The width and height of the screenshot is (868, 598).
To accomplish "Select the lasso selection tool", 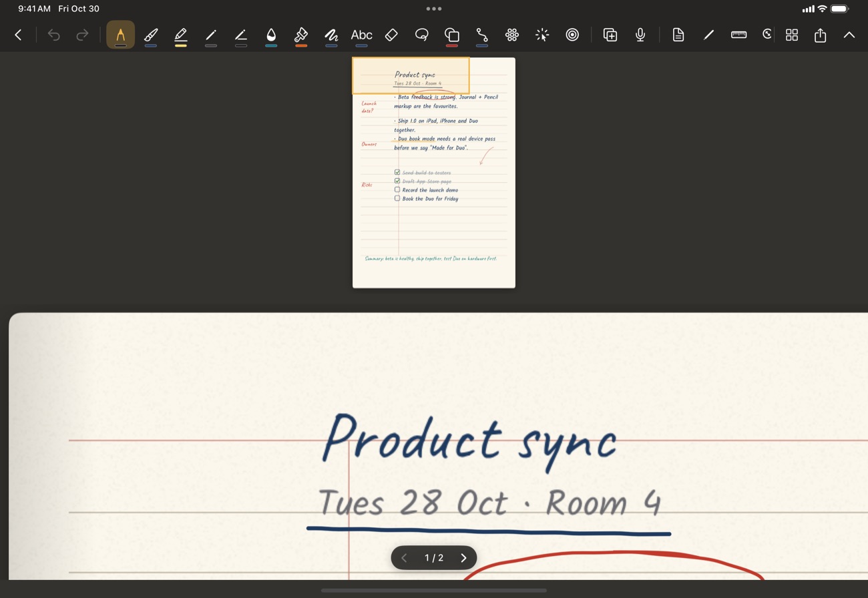I will click(x=421, y=35).
